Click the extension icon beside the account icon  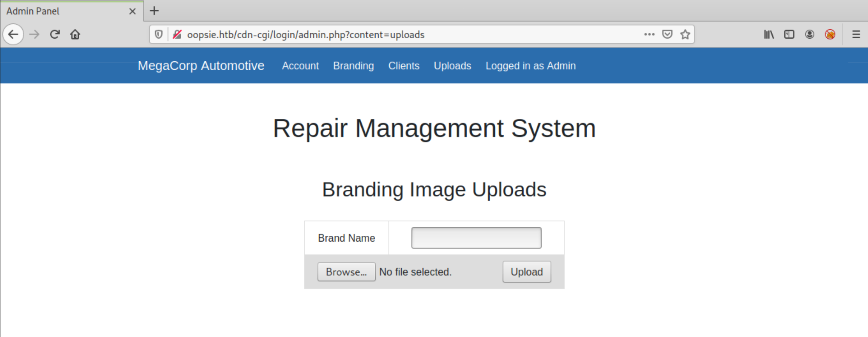click(830, 34)
